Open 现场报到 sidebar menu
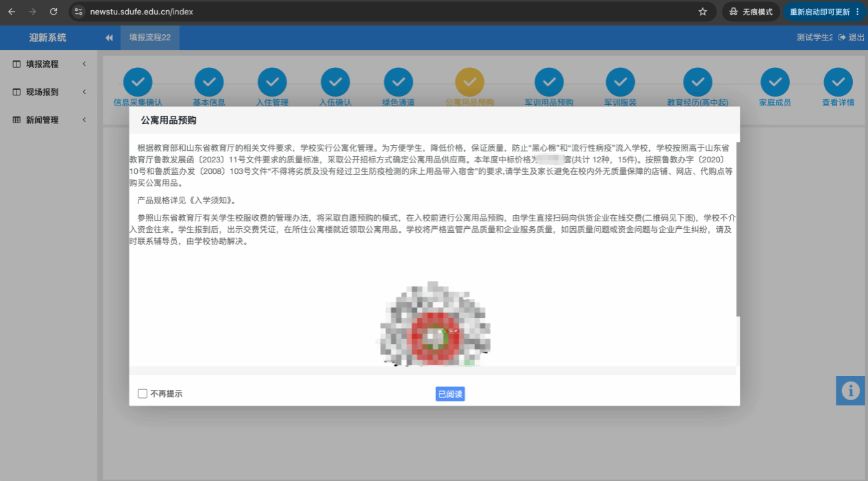This screenshot has width=868, height=481. tap(49, 92)
